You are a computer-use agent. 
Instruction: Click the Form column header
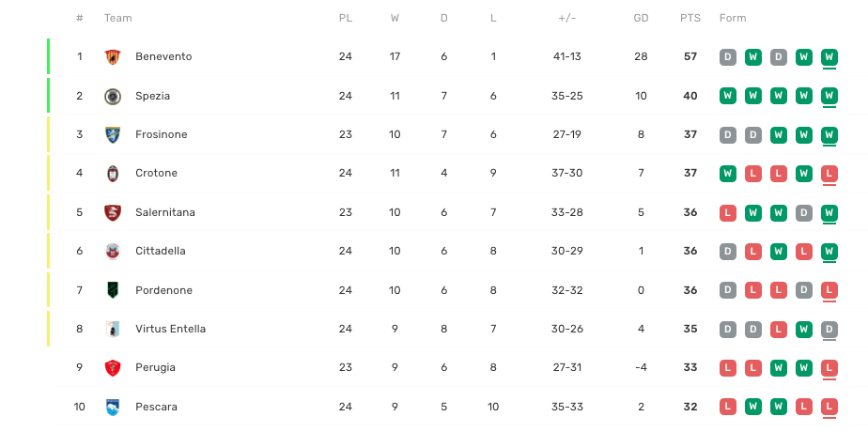(x=733, y=19)
